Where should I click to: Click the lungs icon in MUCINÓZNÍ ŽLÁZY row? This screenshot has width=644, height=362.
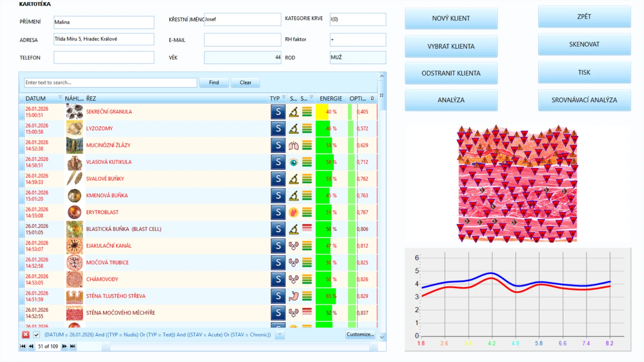[293, 145]
